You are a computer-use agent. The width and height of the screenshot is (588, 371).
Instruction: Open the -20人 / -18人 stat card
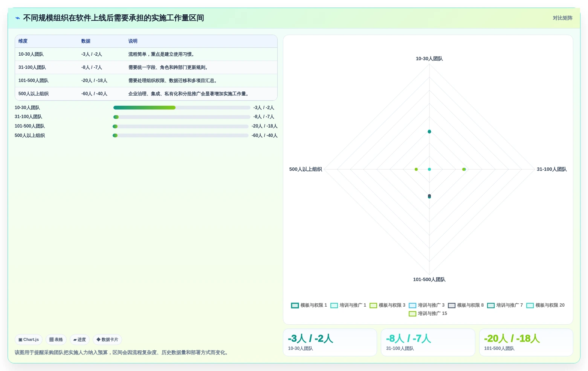tap(526, 342)
